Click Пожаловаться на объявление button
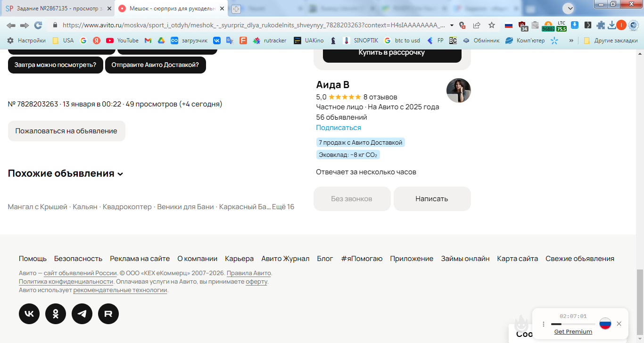This screenshot has width=644, height=343. click(x=66, y=131)
